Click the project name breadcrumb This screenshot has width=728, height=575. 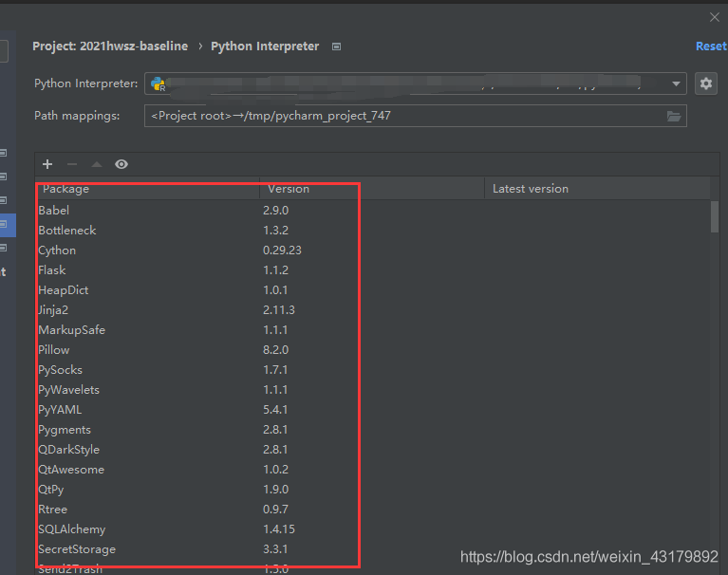click(x=110, y=46)
